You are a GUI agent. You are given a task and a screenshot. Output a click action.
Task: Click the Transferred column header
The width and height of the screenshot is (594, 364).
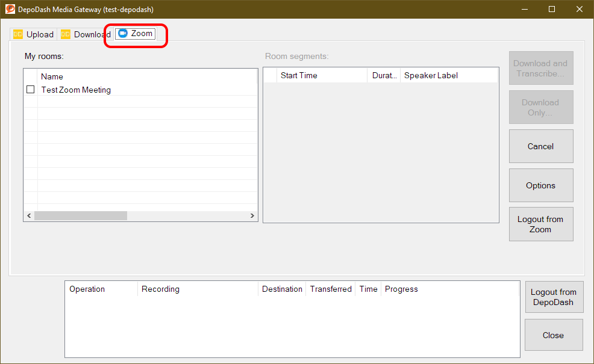tap(330, 289)
